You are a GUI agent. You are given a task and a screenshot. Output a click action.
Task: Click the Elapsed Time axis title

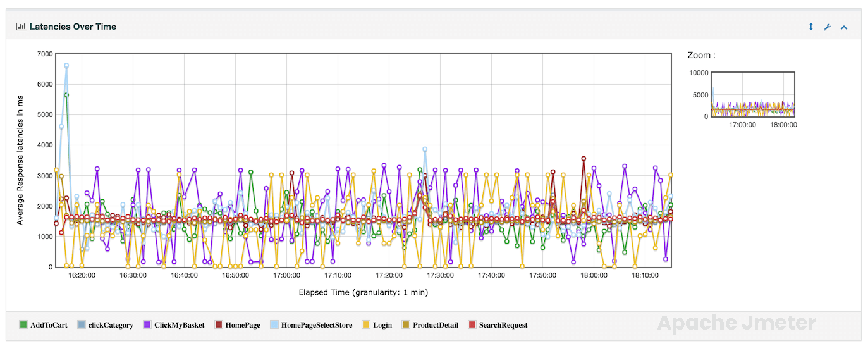(x=364, y=293)
